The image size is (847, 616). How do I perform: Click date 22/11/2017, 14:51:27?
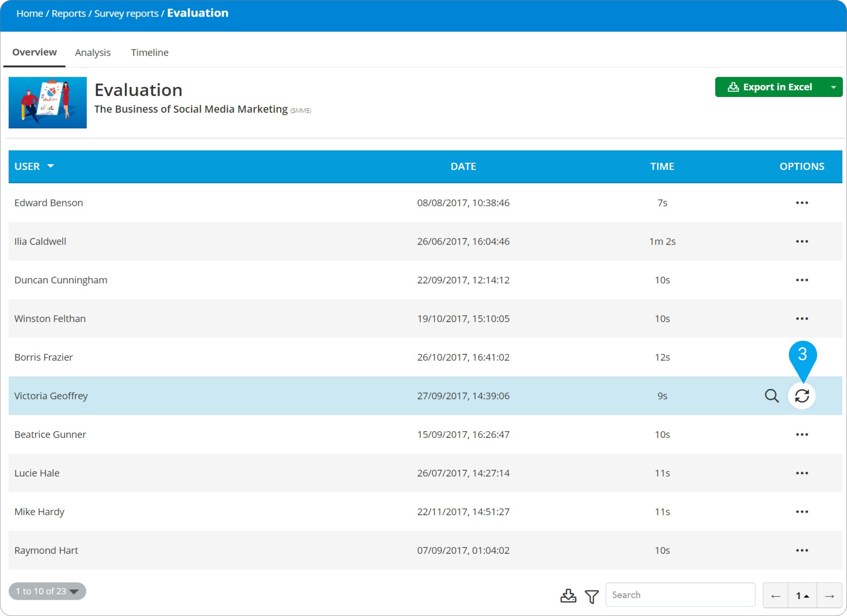click(463, 512)
